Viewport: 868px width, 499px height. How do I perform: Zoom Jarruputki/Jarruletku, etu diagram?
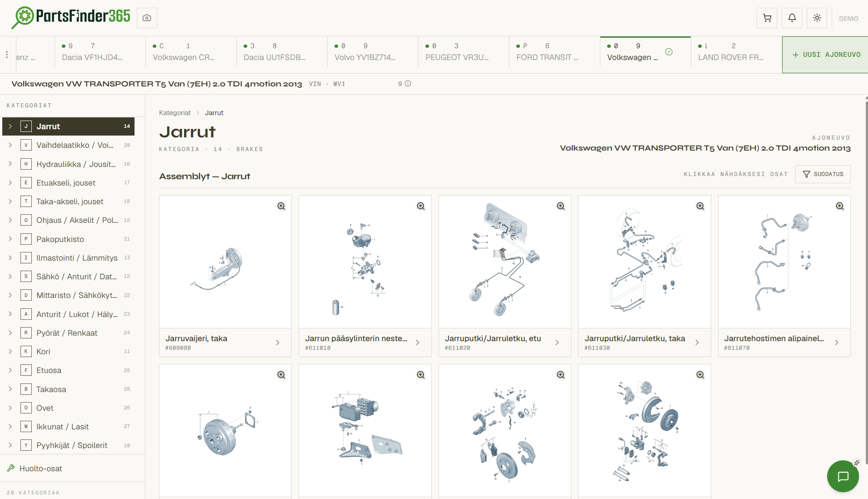[561, 206]
